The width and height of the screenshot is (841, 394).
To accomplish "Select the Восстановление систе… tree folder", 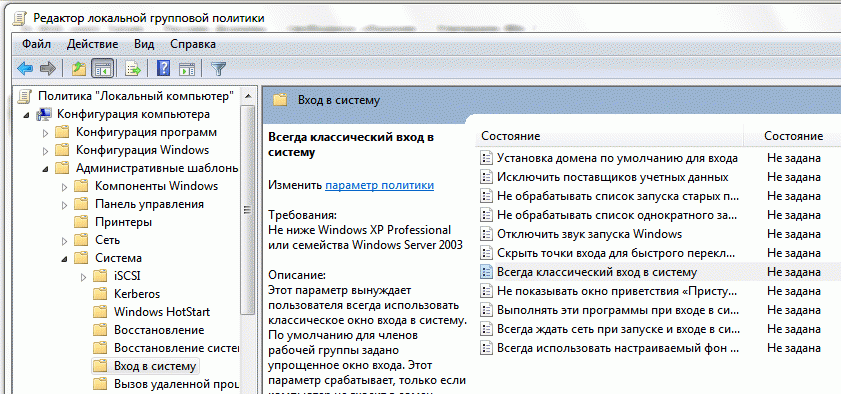I will tap(176, 348).
